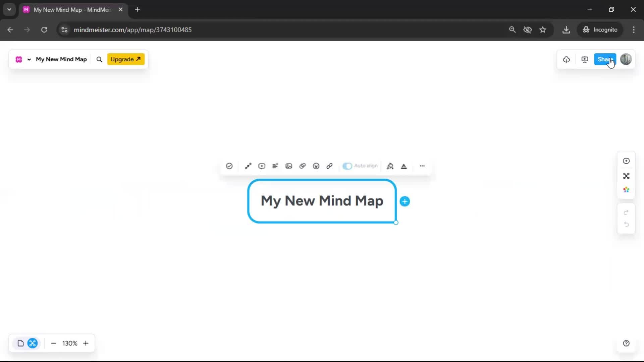Open the cloud export icon

tap(566, 59)
